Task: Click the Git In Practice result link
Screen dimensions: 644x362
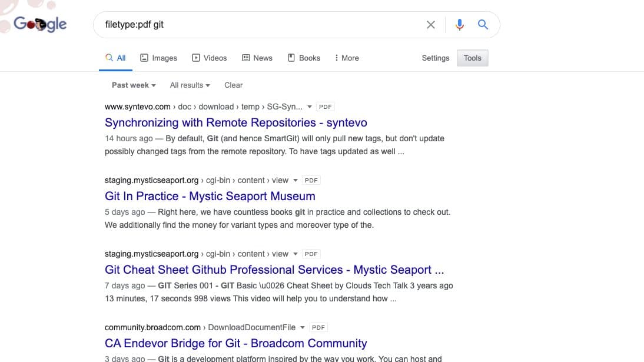Action: point(210,195)
